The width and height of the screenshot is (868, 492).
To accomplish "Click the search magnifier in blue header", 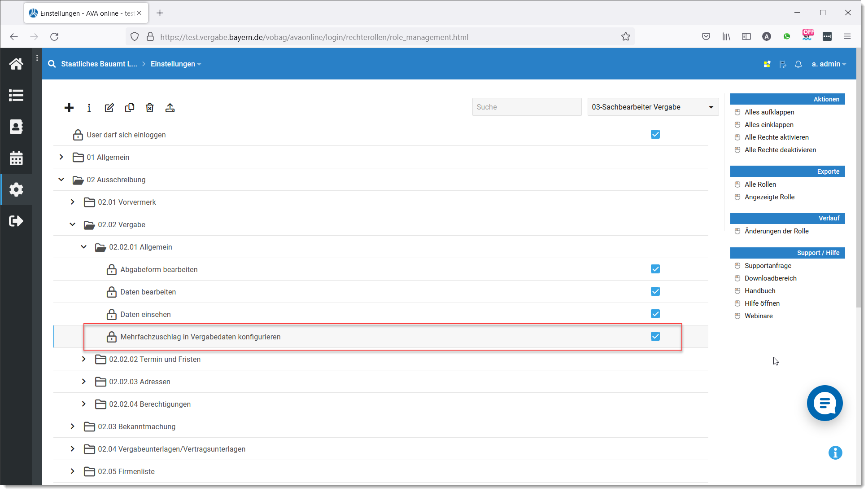I will [52, 64].
